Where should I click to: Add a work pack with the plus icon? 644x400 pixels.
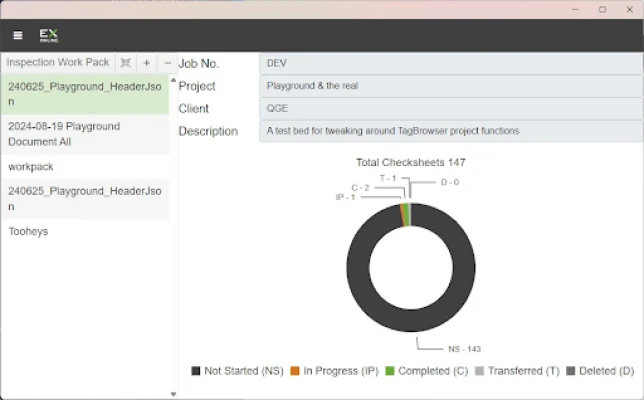(x=146, y=62)
